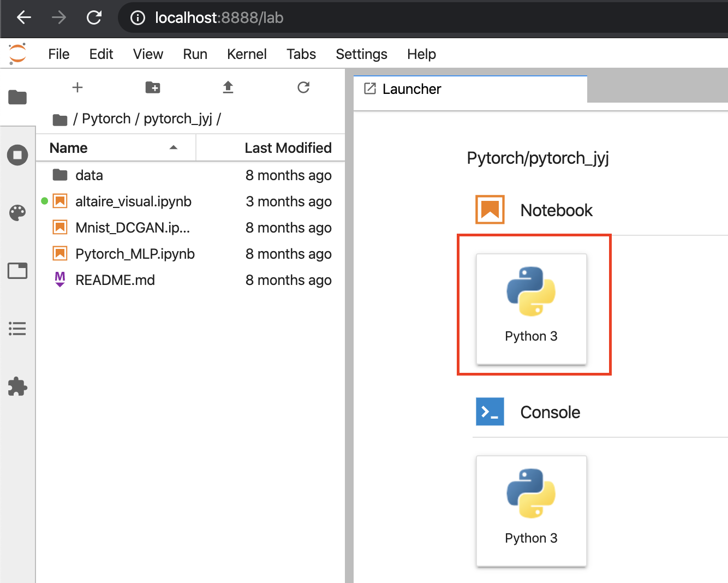Open the Kernel menu
The height and width of the screenshot is (583, 728).
[247, 54]
